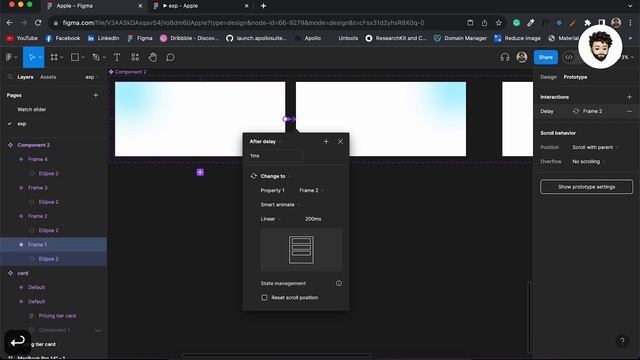This screenshot has width=640, height=360.
Task: Click the Share button
Action: pos(545,58)
